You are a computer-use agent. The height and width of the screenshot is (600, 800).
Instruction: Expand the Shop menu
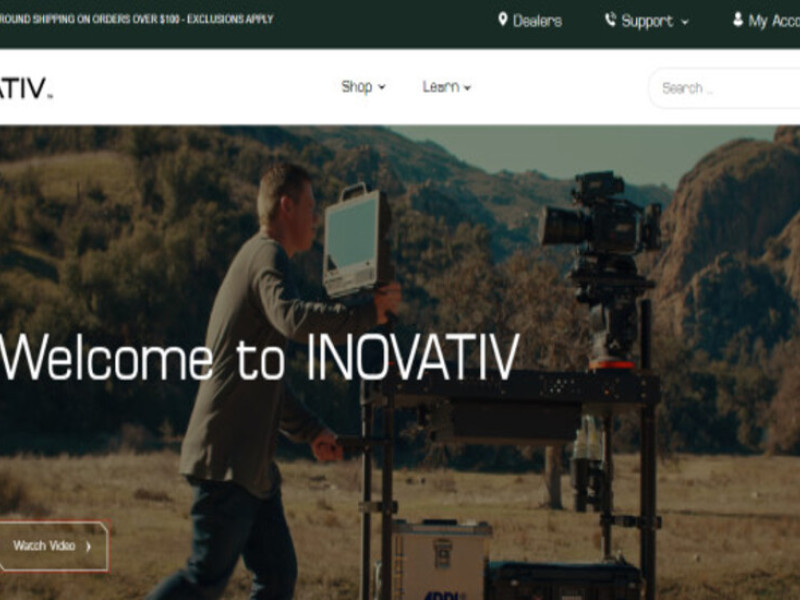click(x=363, y=87)
